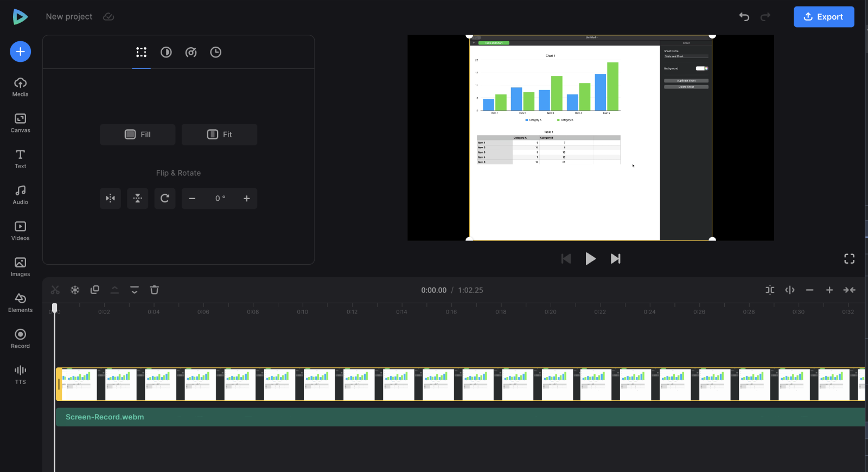Open the Elements sidebar panel

(20, 303)
